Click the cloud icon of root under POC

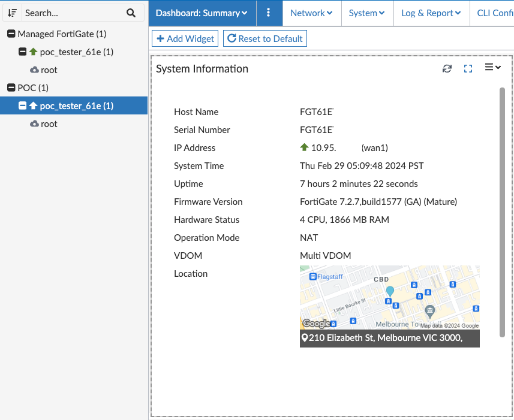coord(35,123)
